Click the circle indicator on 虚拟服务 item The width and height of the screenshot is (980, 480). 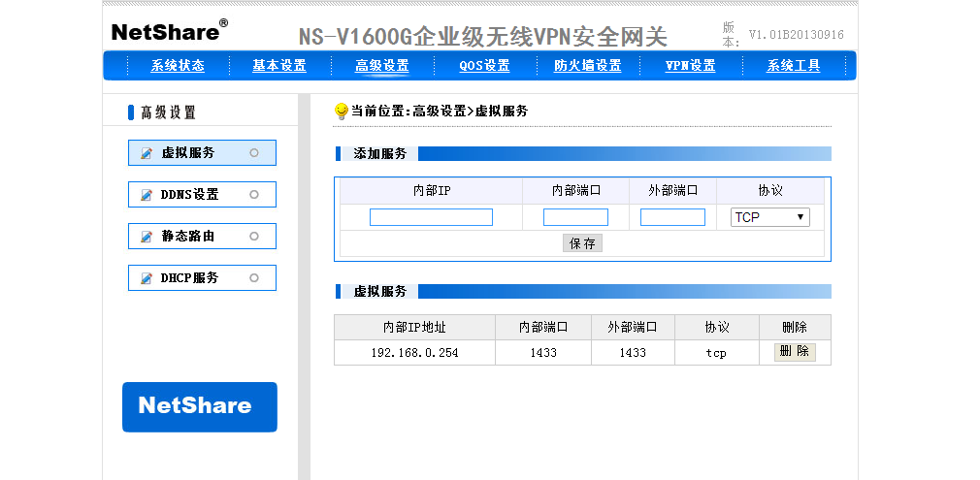tap(254, 152)
